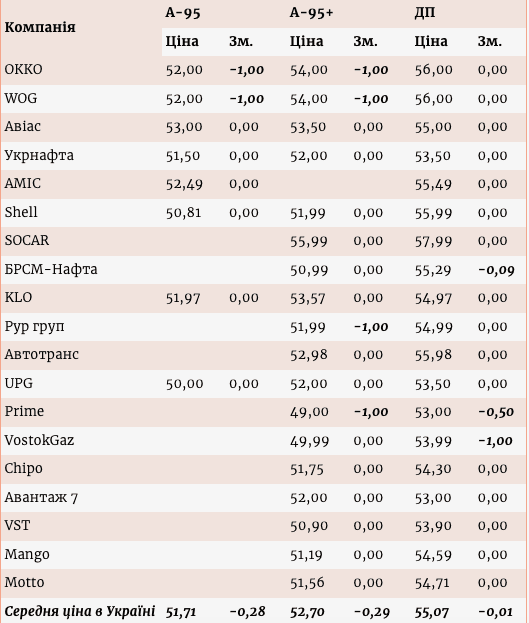Select Рур груп company name

34,327
